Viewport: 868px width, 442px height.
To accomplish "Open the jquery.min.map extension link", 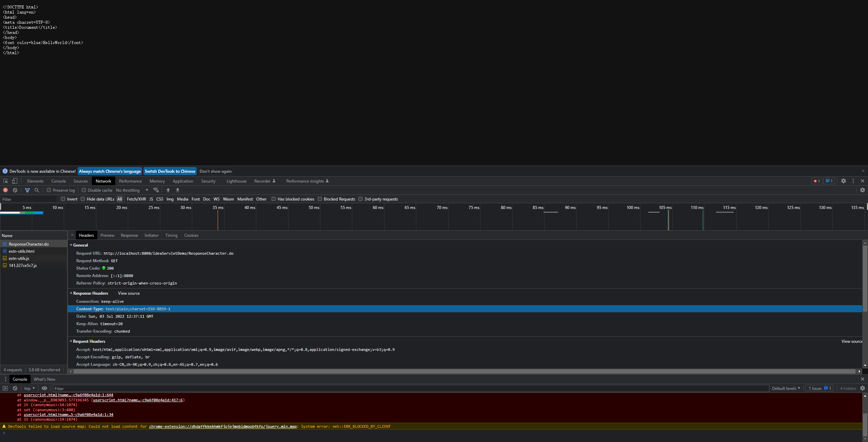I will point(223,427).
